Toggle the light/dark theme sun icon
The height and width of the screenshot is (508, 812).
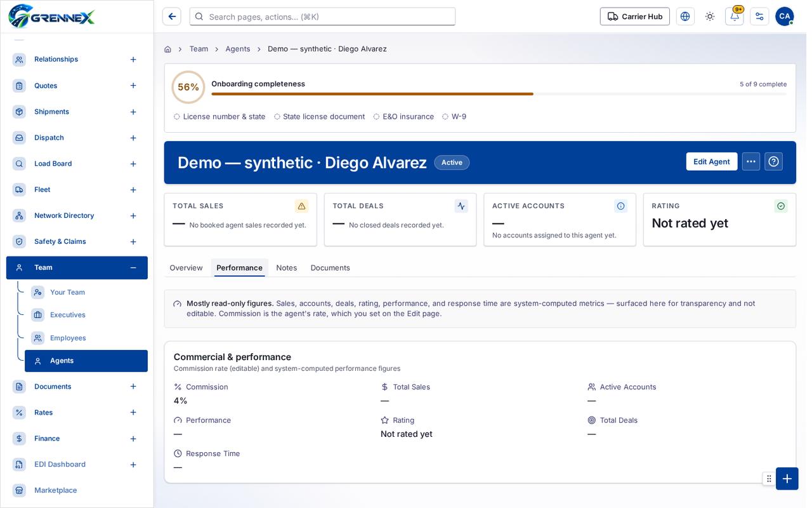(710, 17)
